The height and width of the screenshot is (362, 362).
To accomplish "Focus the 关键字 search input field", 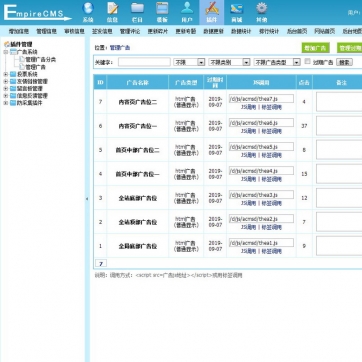I will tap(144, 62).
